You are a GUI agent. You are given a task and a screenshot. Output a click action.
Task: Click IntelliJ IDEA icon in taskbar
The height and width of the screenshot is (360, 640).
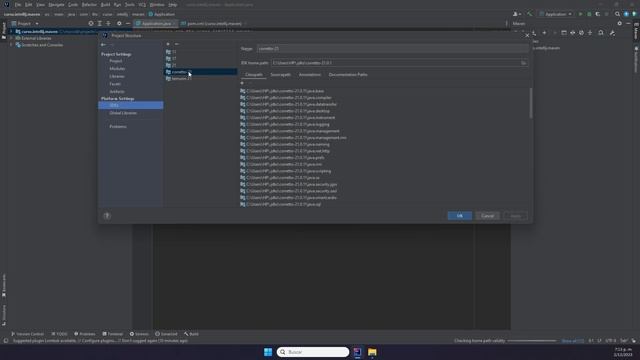358,352
